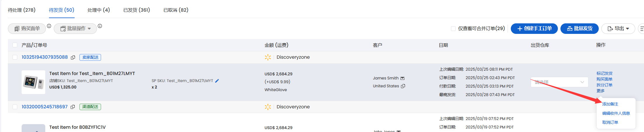Screen dimensions: 644x132
Task: Click the Walmart logo beside first Discoveryzone
Action: tap(268, 57)
